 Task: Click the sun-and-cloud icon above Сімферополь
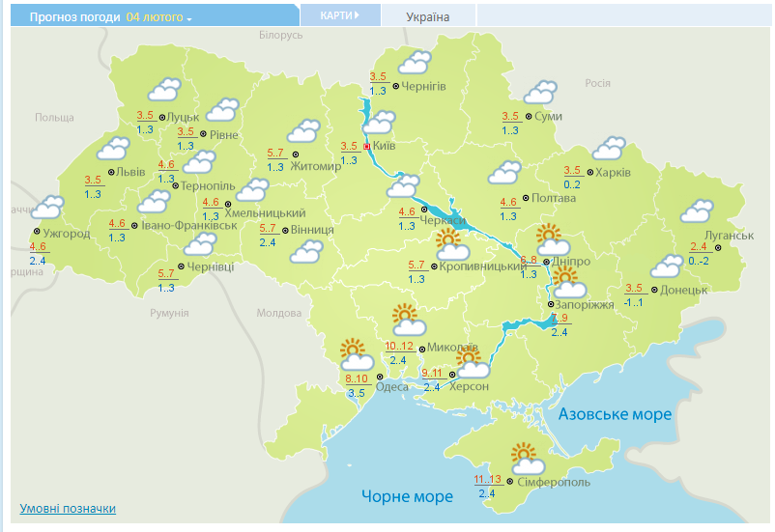(525, 458)
